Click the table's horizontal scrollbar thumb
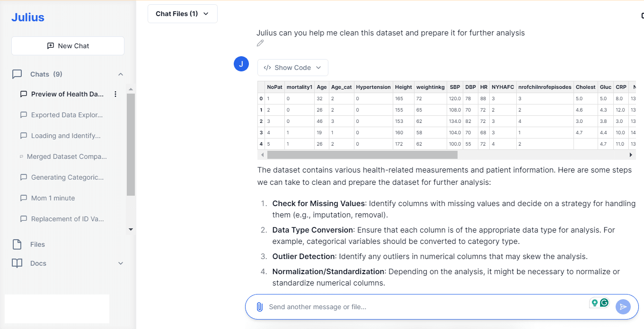Viewport: 644px width, 329px height. [362, 155]
